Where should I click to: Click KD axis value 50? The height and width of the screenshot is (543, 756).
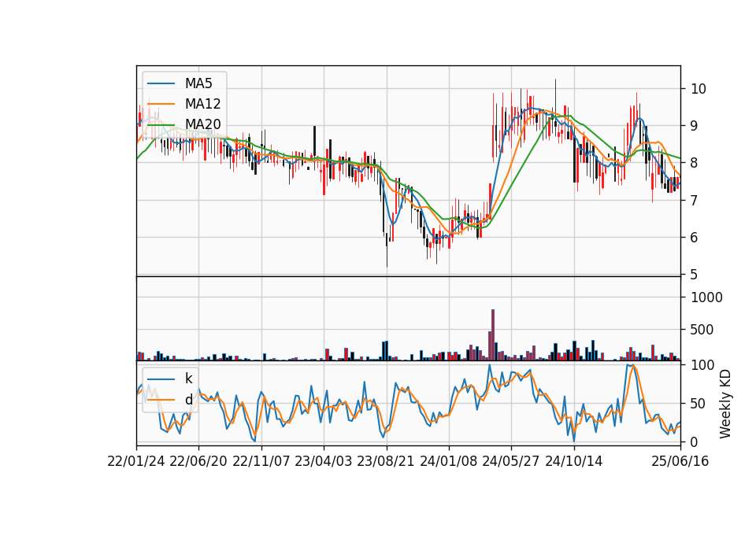699,403
